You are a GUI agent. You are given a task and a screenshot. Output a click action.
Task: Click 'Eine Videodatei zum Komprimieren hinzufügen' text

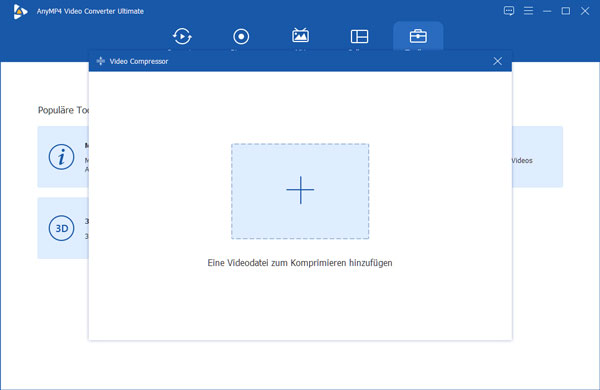click(x=300, y=263)
